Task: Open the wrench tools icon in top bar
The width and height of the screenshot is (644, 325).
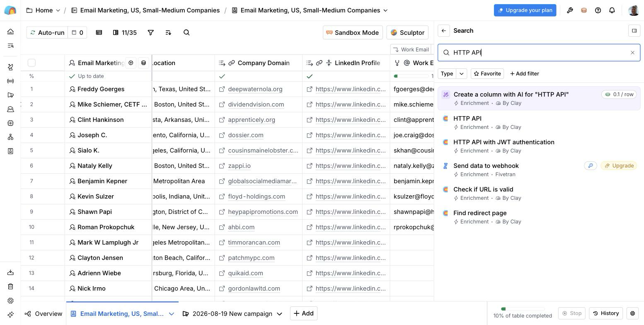Action: tap(570, 10)
